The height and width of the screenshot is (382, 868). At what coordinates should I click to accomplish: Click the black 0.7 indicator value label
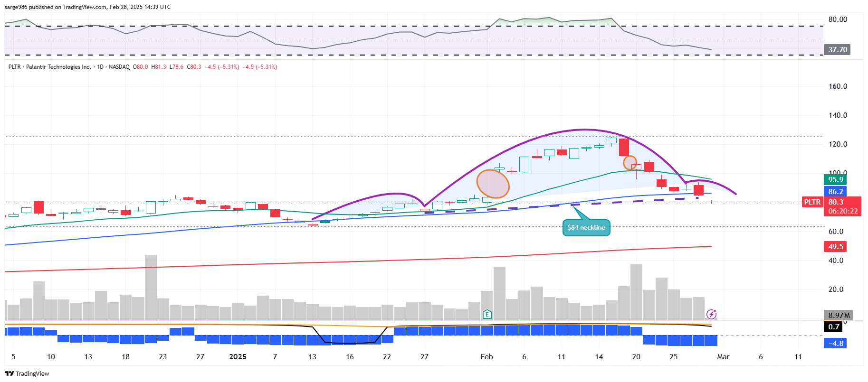[833, 327]
